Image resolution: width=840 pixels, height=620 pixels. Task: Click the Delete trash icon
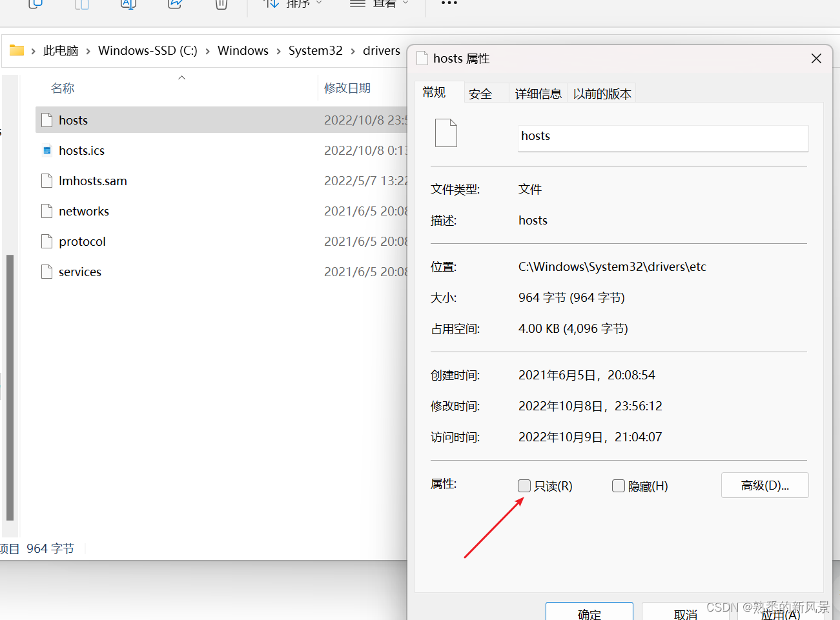point(221,5)
